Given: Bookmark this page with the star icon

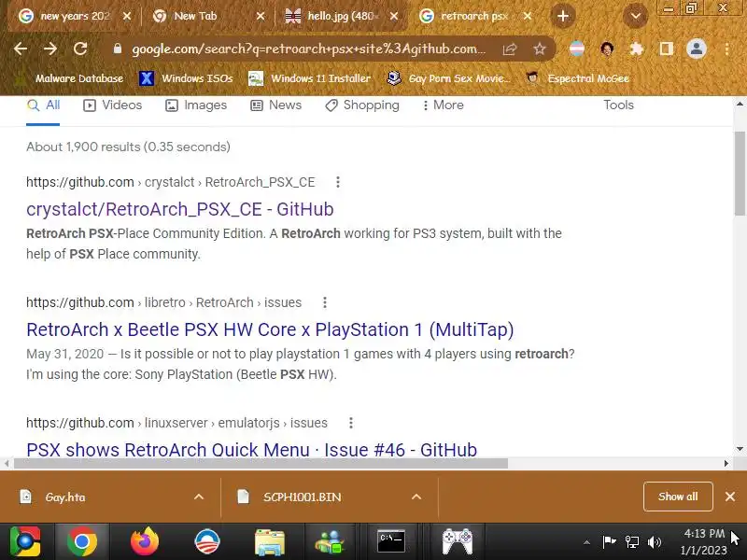Looking at the screenshot, I should pyautogui.click(x=540, y=49).
